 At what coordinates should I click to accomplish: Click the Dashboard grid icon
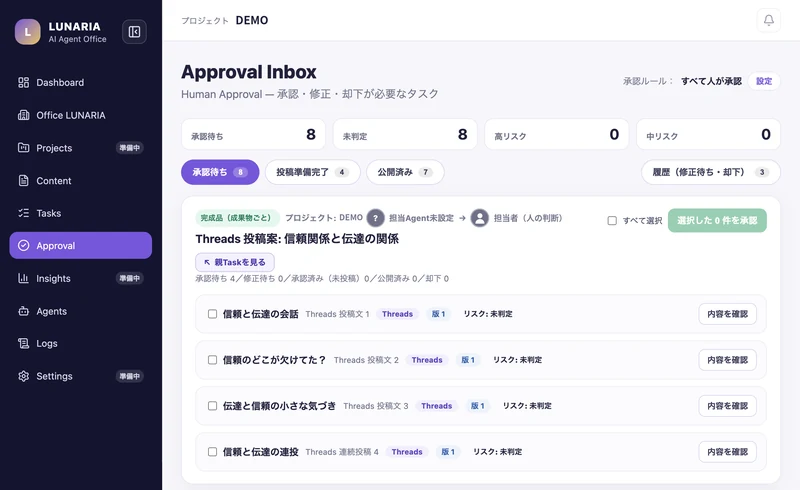tap(23, 83)
